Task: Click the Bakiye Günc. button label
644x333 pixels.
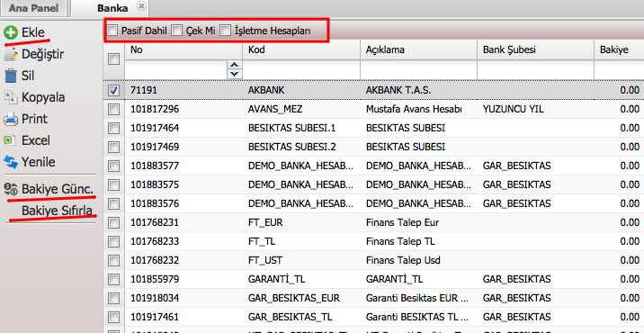Action: pos(58,189)
